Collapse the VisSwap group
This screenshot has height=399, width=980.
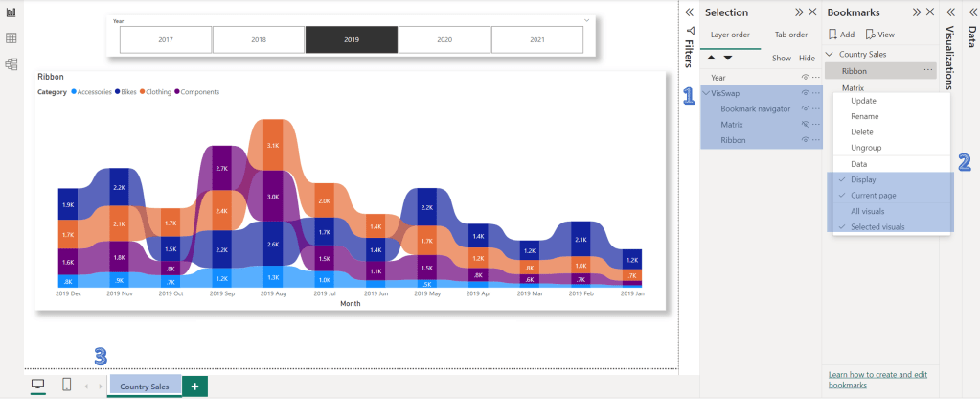coord(705,93)
